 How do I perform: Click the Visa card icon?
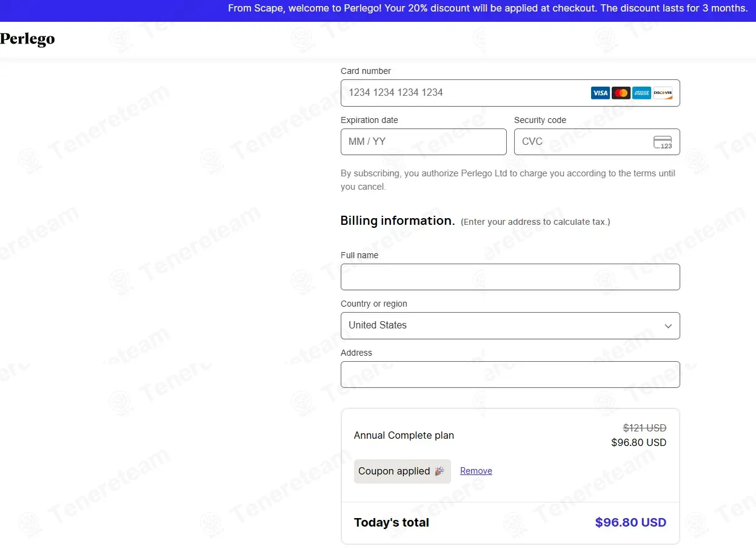pyautogui.click(x=600, y=93)
